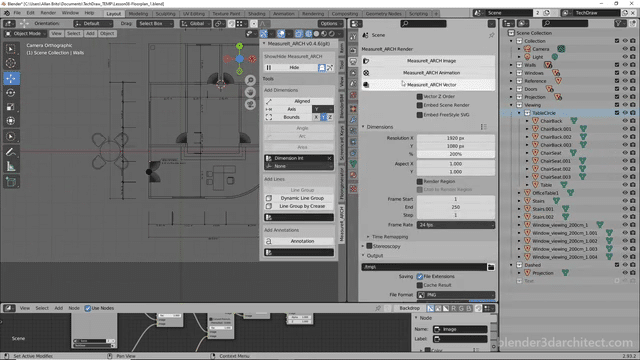Click the Frame End 250 field
This screenshot has height=360, width=640.
pyautogui.click(x=456, y=207)
